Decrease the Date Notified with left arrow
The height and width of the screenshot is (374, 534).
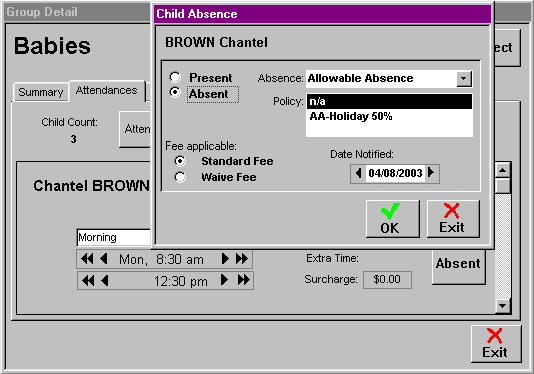tap(358, 173)
